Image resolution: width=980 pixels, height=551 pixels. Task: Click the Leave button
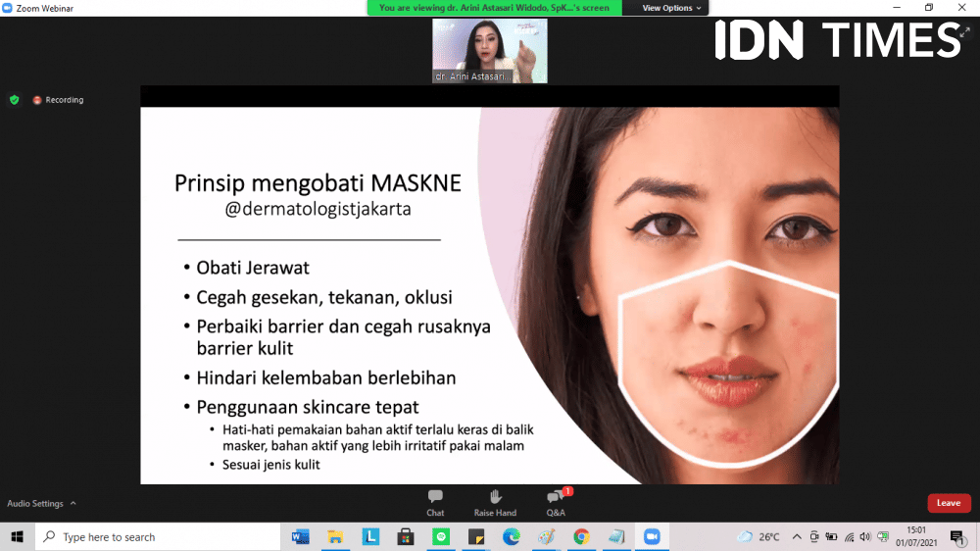949,503
